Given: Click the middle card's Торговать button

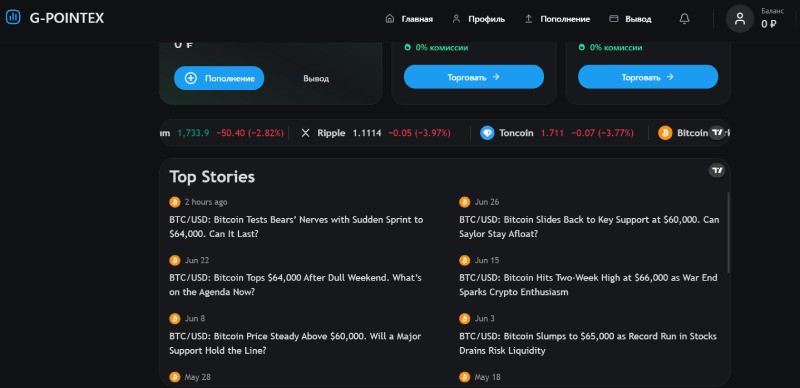Looking at the screenshot, I should coord(473,77).
